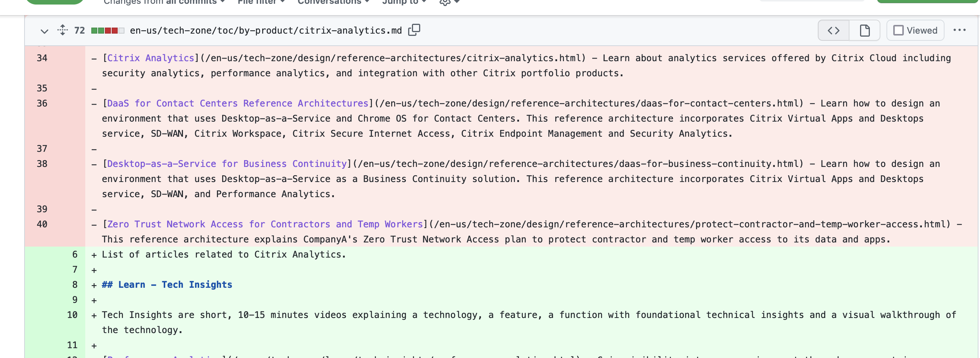
Task: Collapse the citrix-analytics.md file diff
Action: tap(45, 31)
